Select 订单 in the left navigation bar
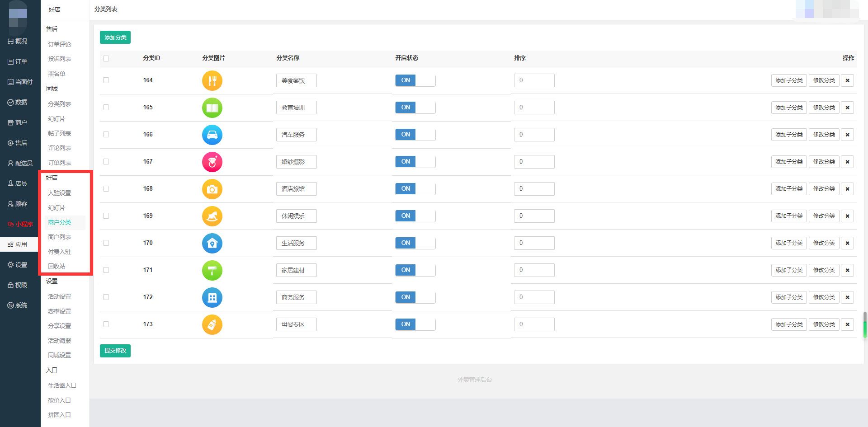Viewport: 868px width, 427px height. point(18,61)
